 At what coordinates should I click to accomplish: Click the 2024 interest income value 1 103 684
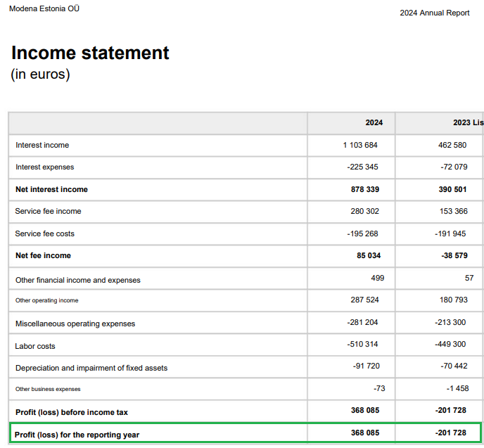point(360,145)
